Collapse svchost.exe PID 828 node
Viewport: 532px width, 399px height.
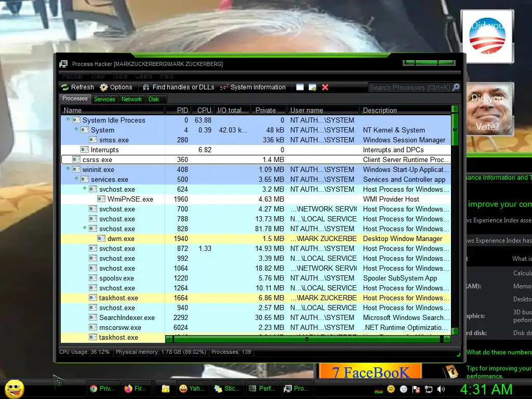pyautogui.click(x=85, y=228)
